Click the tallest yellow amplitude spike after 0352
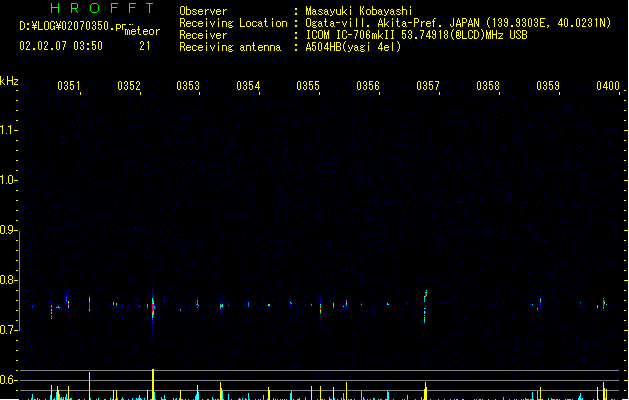The width and height of the screenshot is (629, 400). 153,384
